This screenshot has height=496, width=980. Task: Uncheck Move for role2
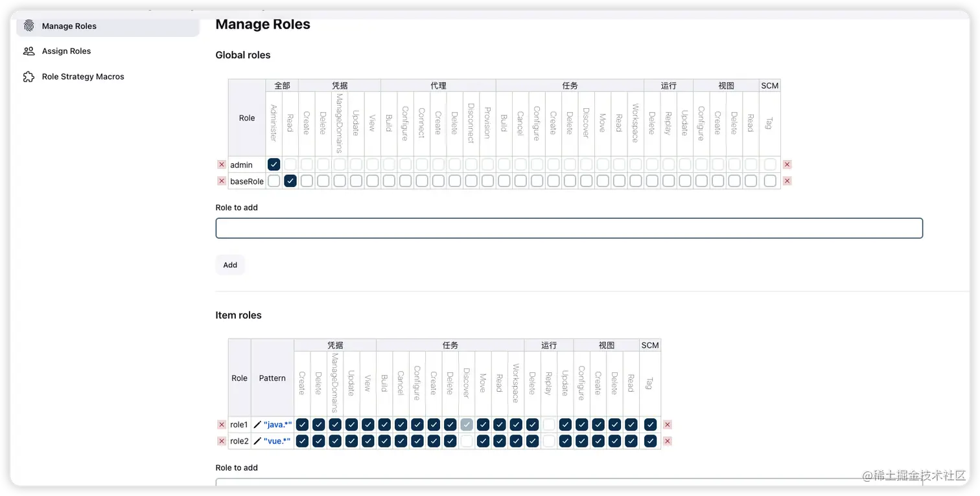tap(483, 441)
